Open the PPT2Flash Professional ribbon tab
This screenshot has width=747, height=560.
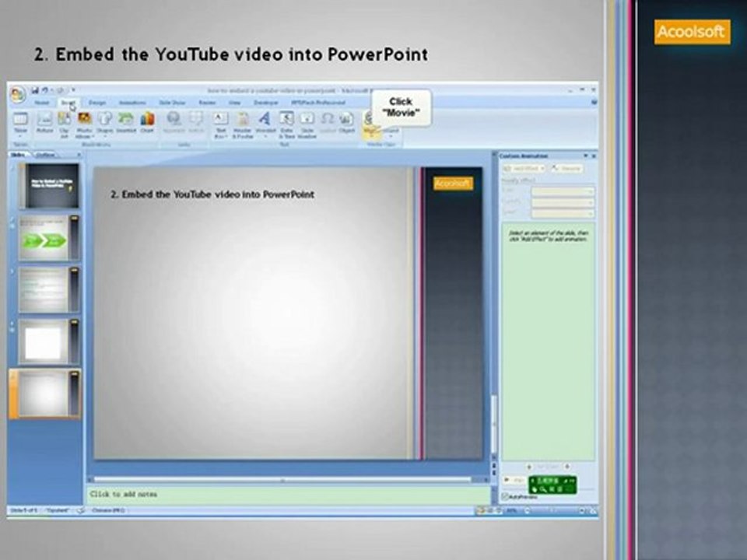point(318,103)
